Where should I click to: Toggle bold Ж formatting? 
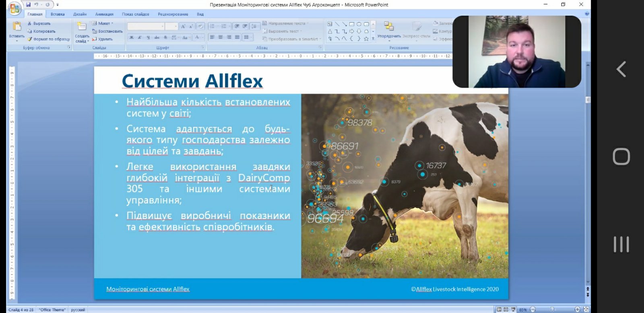coord(131,37)
